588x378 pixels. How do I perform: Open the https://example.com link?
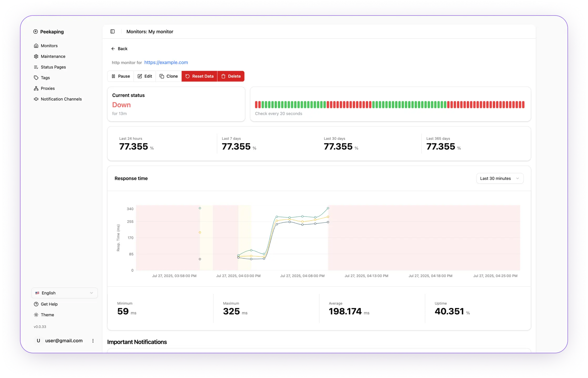coord(166,63)
